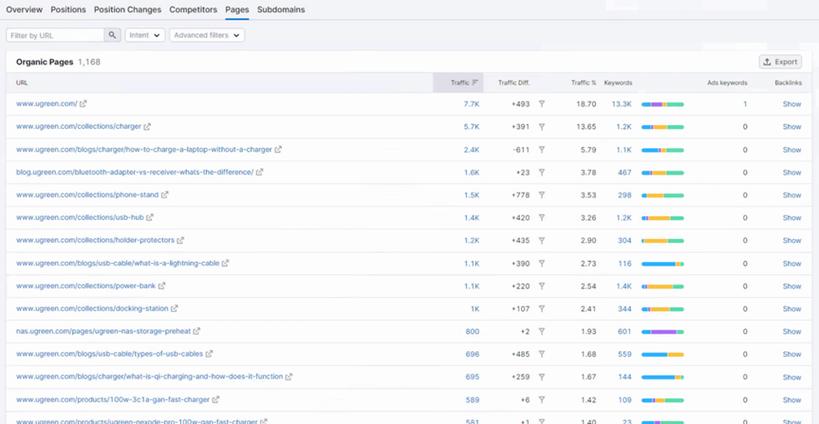This screenshot has height=424, width=819.
Task: Click the filter funnel icon in the -611 row
Action: pyautogui.click(x=542, y=149)
